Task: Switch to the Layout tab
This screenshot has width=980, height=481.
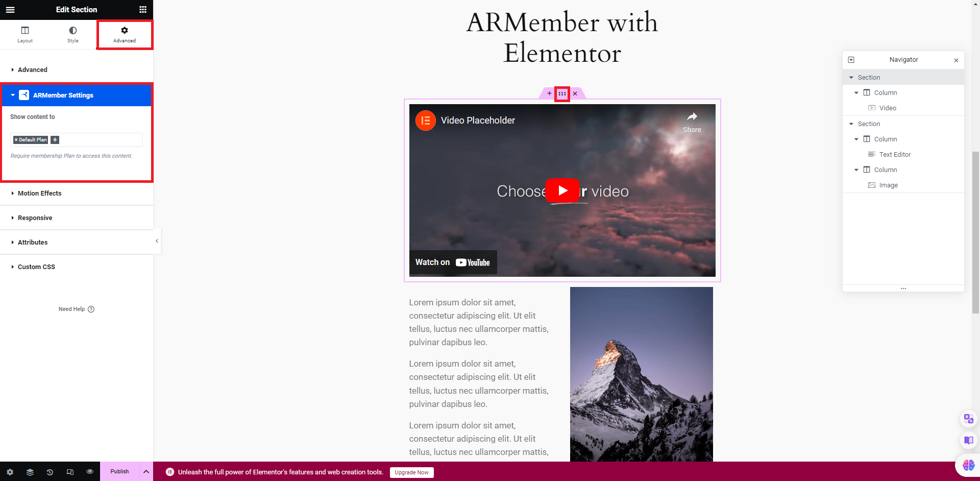Action: [x=24, y=35]
